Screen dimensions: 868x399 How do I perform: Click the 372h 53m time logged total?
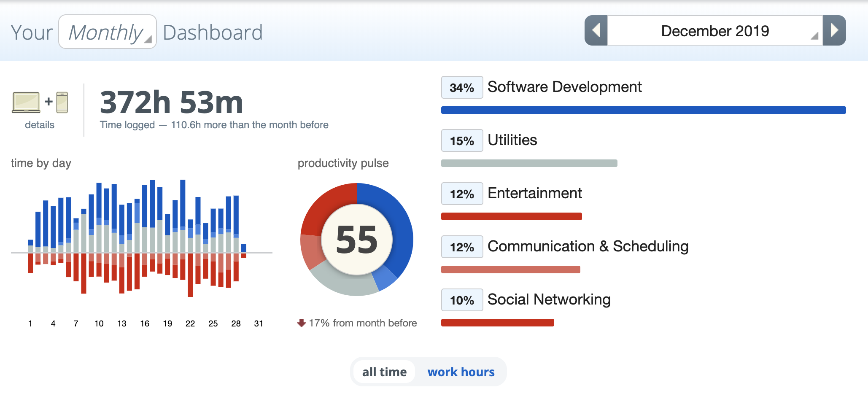click(x=171, y=102)
